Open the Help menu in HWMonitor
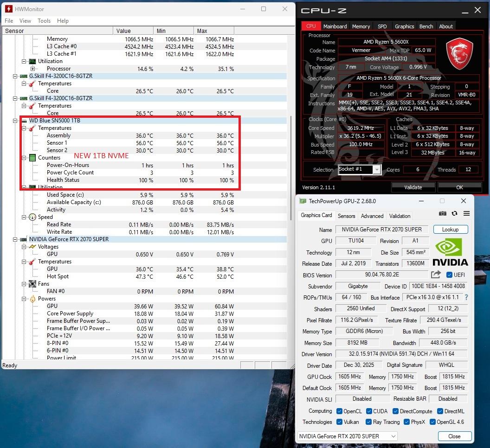The image size is (490, 448). (x=63, y=20)
